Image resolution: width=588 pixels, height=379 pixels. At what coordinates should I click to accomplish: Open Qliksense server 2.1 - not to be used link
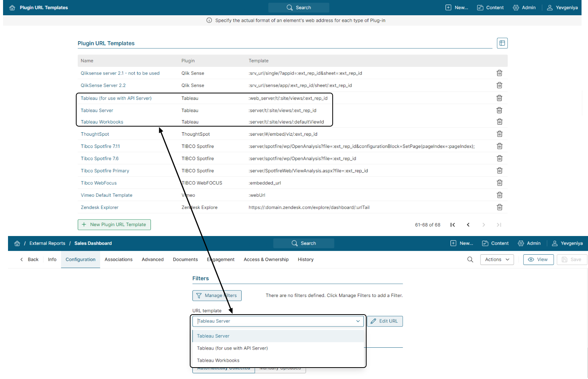(120, 73)
